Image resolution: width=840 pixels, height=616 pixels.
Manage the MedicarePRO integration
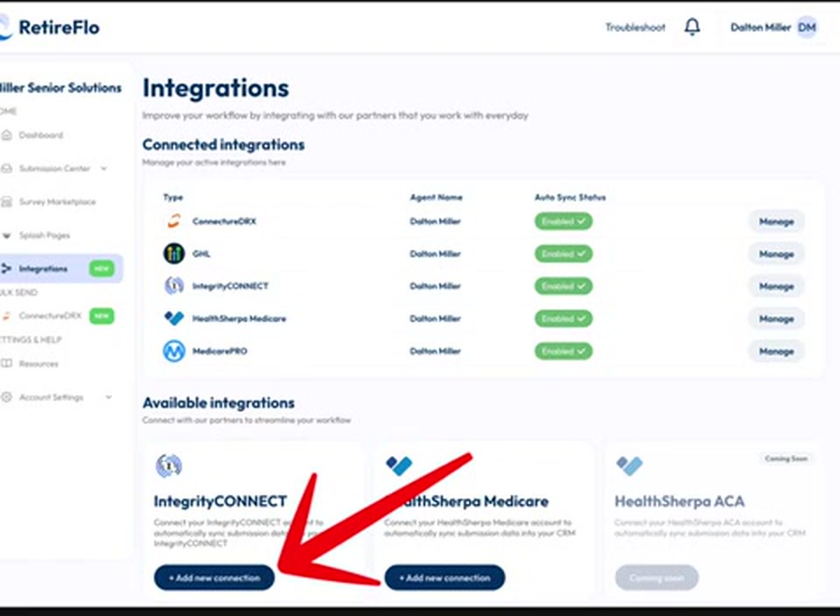click(x=776, y=352)
